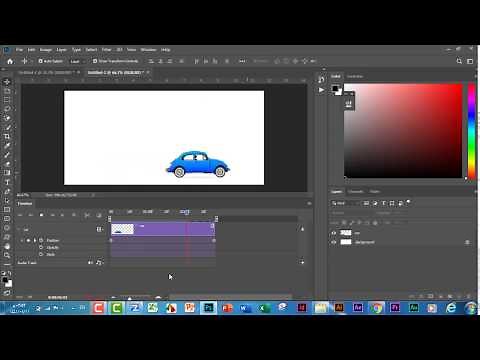Split the clip at playhead with scissors
This screenshot has width=480, height=360.
click(x=87, y=215)
